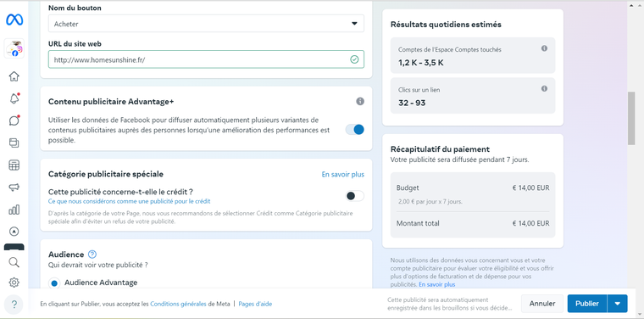Click info icon next to Clics sur un lien
644x319 pixels.
point(544,89)
